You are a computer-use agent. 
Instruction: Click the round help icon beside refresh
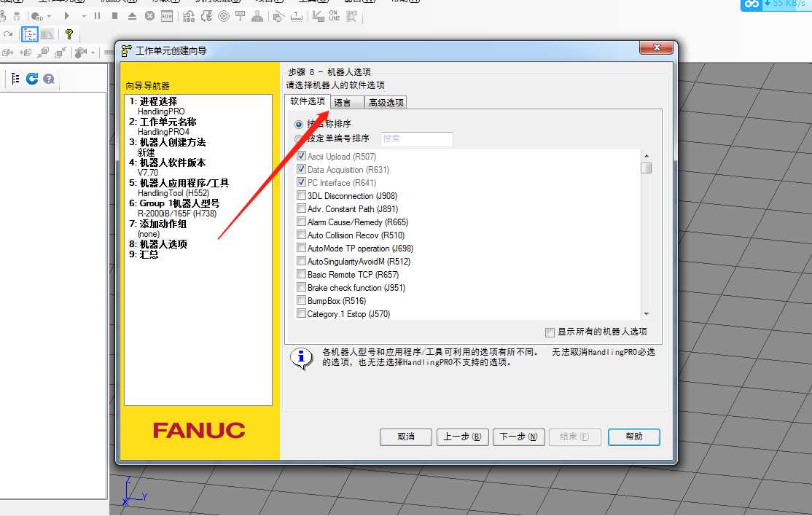pos(49,79)
